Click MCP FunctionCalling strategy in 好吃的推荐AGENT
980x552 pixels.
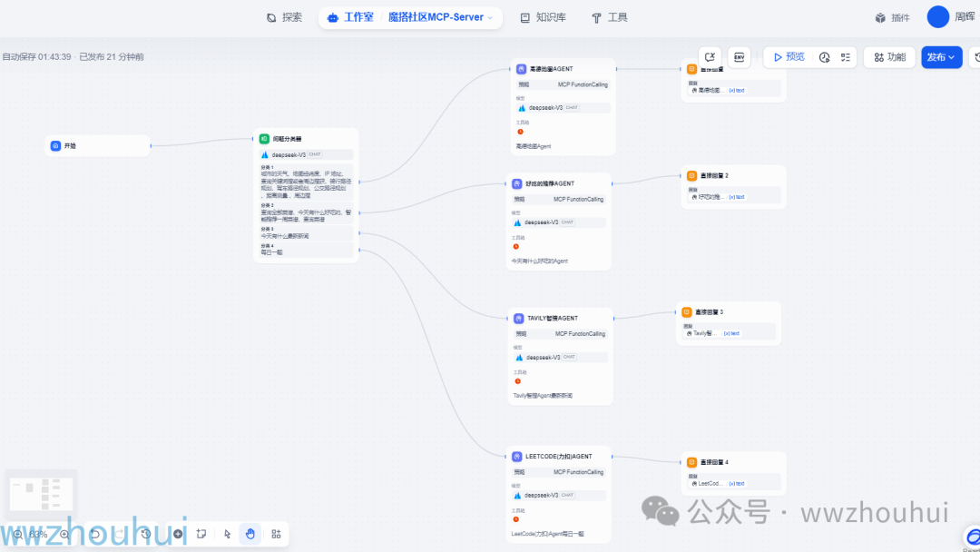(x=578, y=200)
